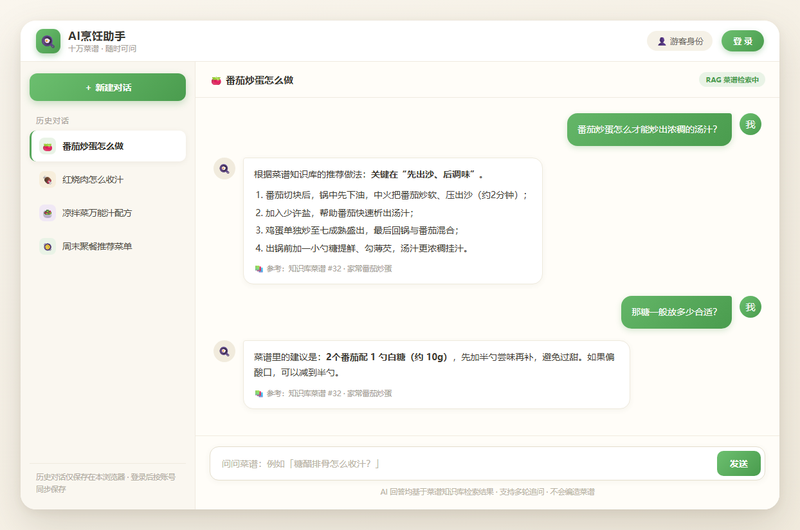
Task: Click the book icon in first reply reference
Action: (x=259, y=269)
